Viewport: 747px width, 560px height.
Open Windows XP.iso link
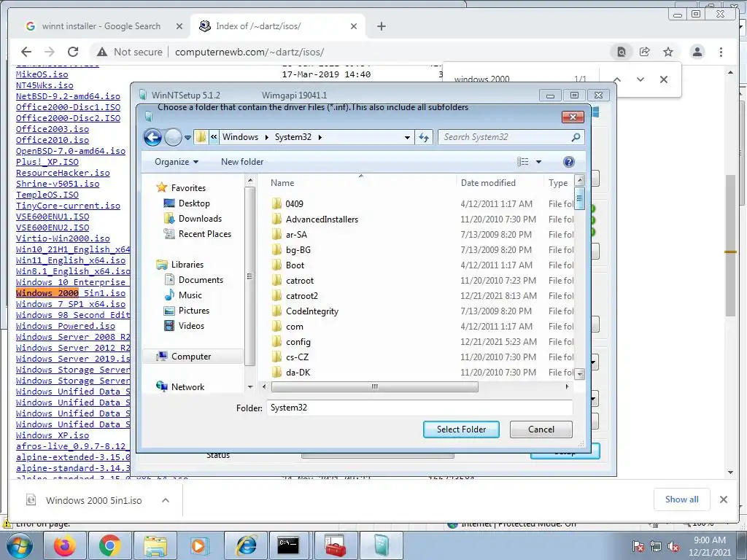pos(53,435)
